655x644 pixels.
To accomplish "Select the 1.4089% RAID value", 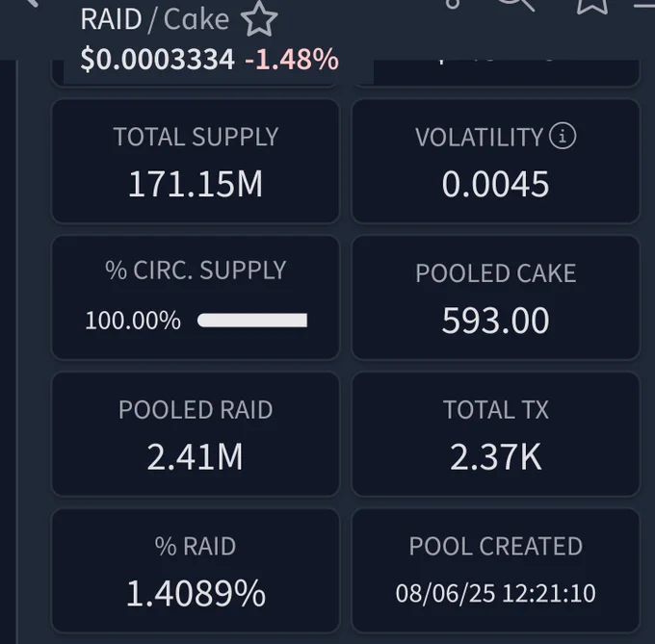I will pyautogui.click(x=196, y=593).
